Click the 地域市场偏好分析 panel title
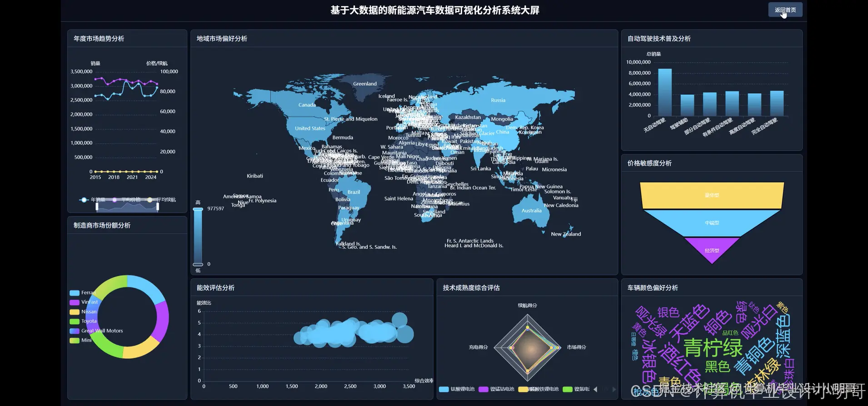The width and height of the screenshot is (868, 406). (x=222, y=39)
